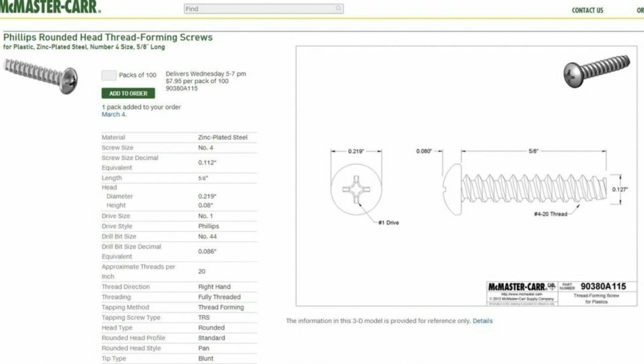Select part number 90380A115 under the price

182,88
